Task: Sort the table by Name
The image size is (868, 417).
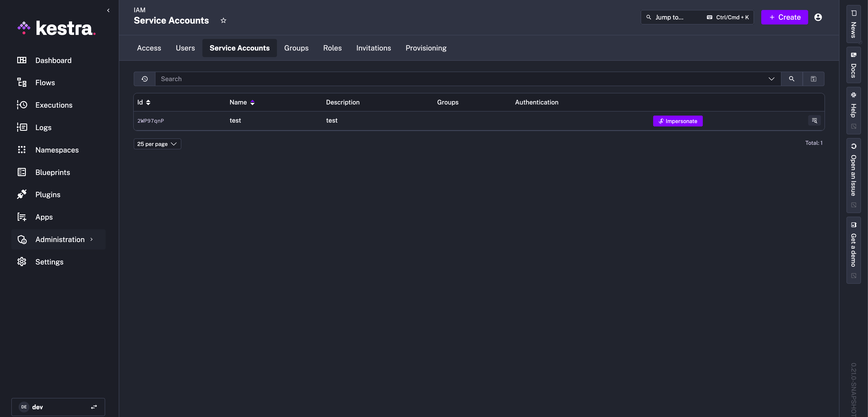Action: (253, 102)
